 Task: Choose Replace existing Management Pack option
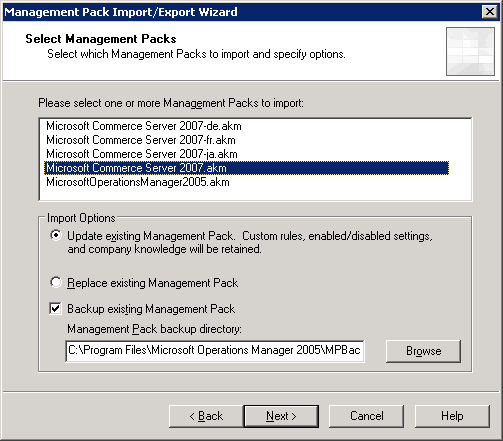tap(56, 283)
